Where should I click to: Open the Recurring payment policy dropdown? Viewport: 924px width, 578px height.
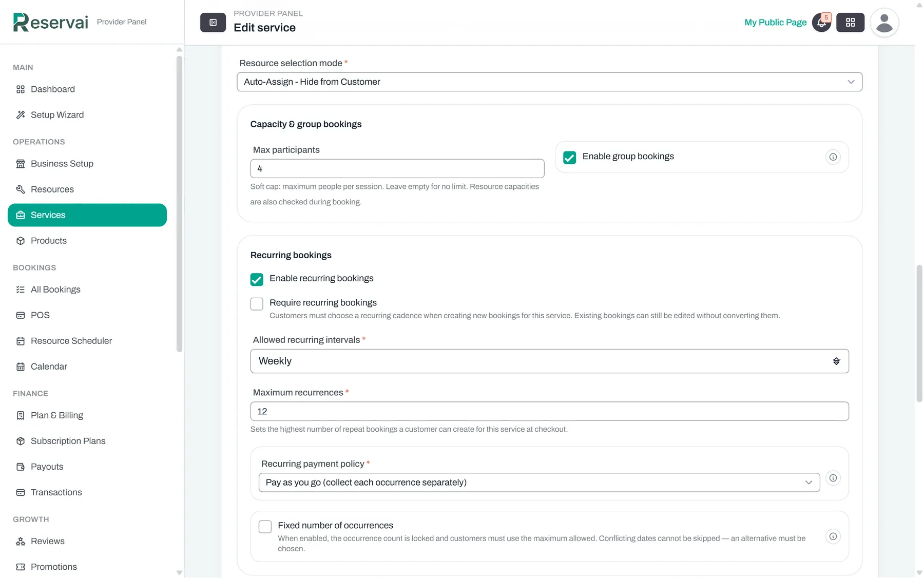(x=539, y=483)
